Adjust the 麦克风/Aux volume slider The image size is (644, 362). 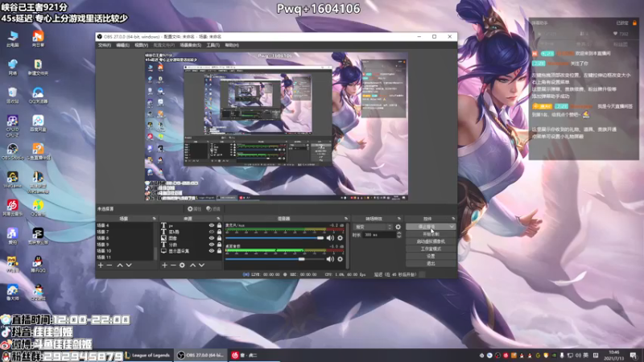tap(275, 238)
